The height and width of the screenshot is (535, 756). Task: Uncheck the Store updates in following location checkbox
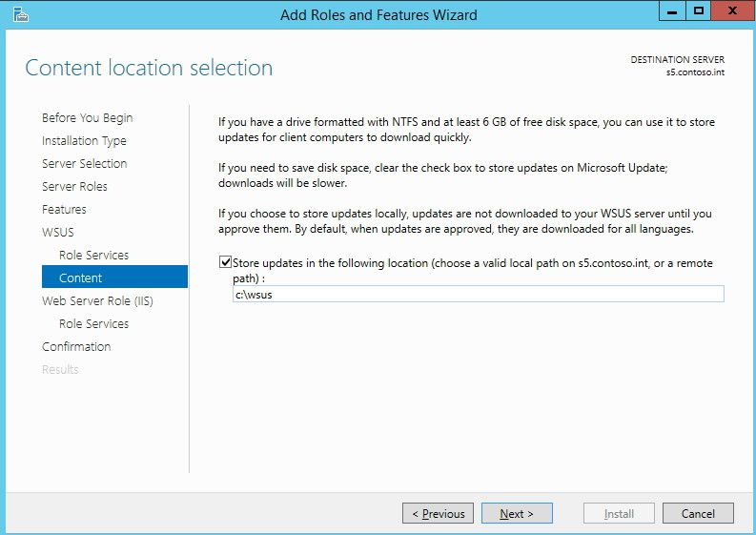point(225,262)
